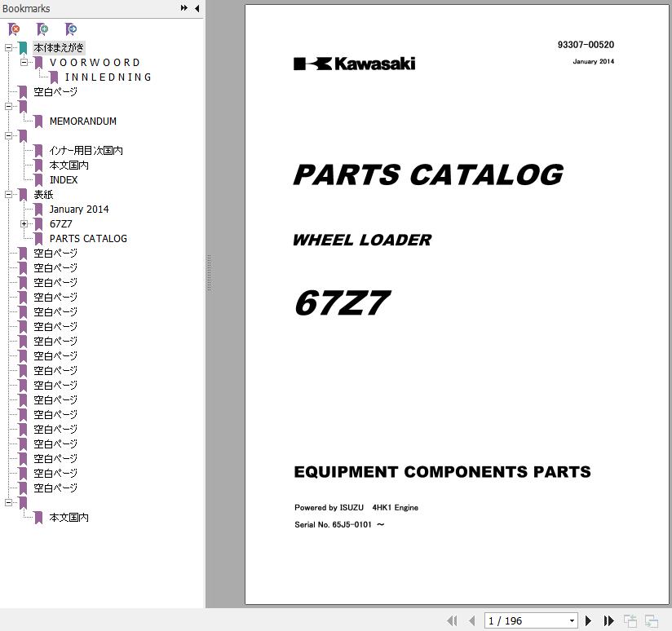The width and height of the screenshot is (672, 631).
Task: Click document number 93307-00520 on the page
Action: (x=586, y=45)
